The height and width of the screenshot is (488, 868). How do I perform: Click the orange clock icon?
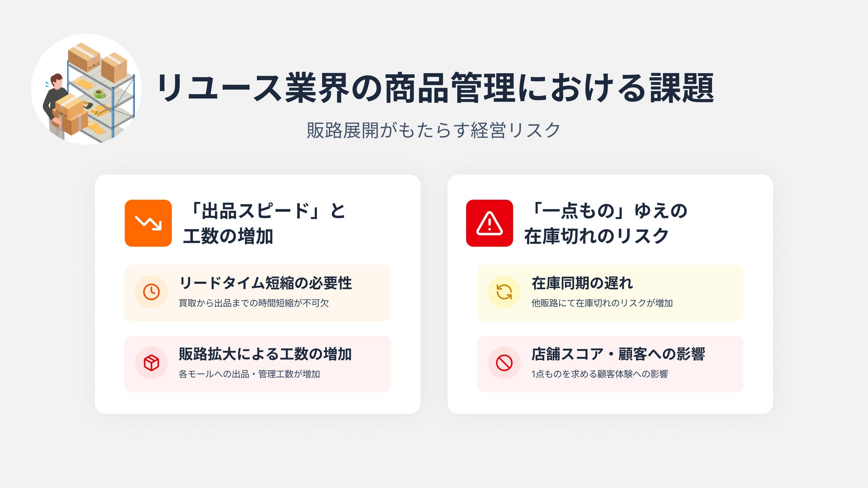coord(151,292)
